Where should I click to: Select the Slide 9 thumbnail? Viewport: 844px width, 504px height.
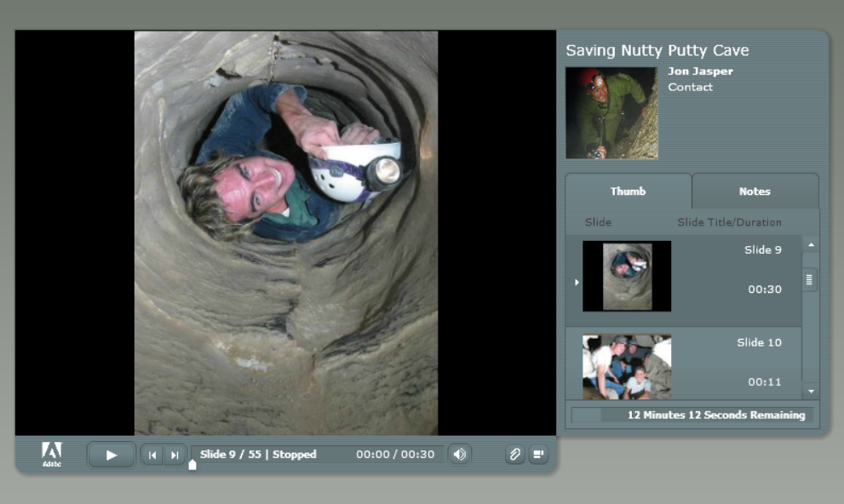pyautogui.click(x=627, y=276)
